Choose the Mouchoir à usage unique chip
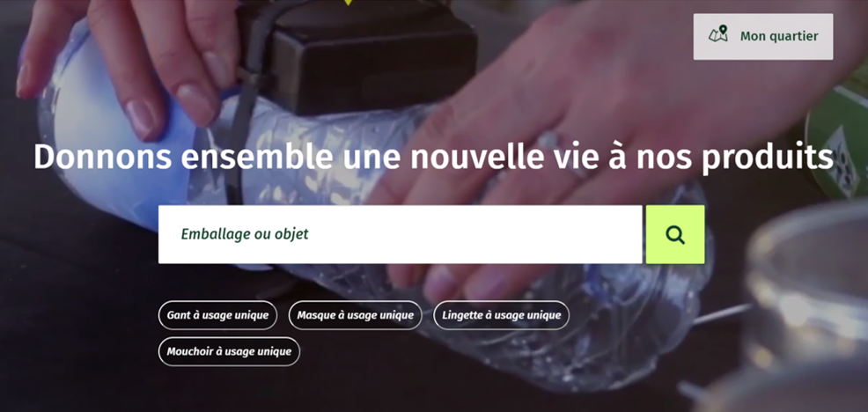This screenshot has width=868, height=412. (x=229, y=351)
